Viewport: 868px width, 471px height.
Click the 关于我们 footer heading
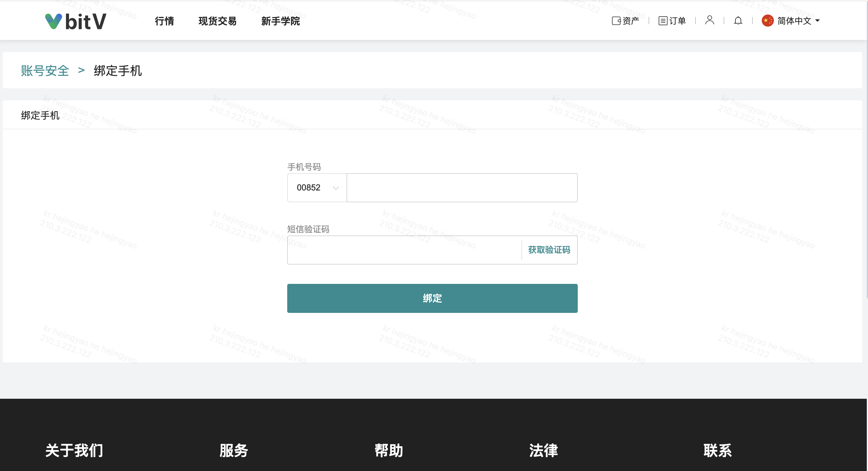pos(74,450)
